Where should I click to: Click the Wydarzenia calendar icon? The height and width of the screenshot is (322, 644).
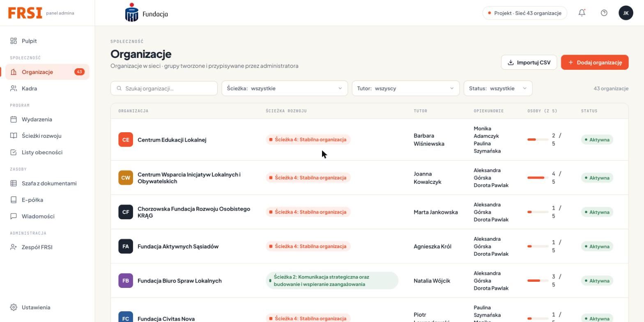pos(14,119)
